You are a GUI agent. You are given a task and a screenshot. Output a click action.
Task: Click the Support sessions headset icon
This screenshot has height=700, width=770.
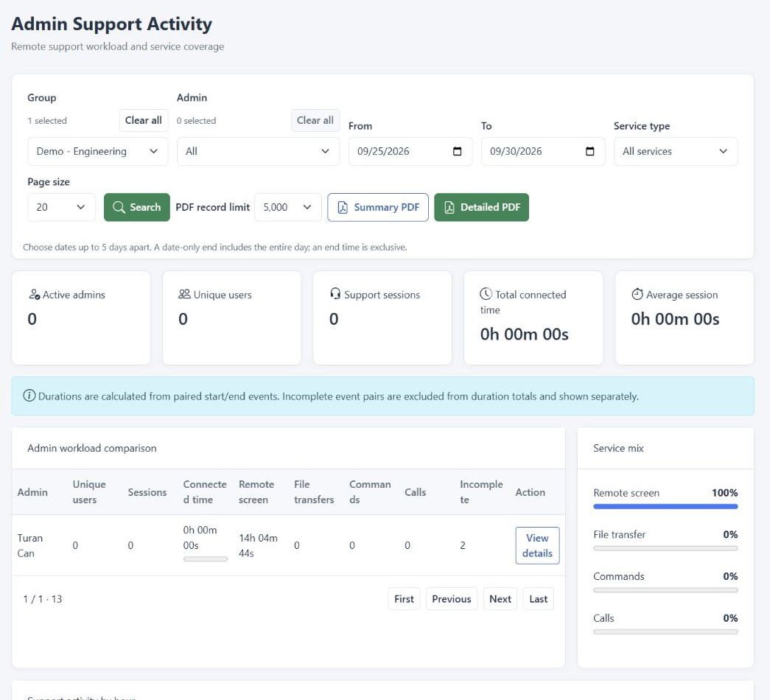point(335,294)
